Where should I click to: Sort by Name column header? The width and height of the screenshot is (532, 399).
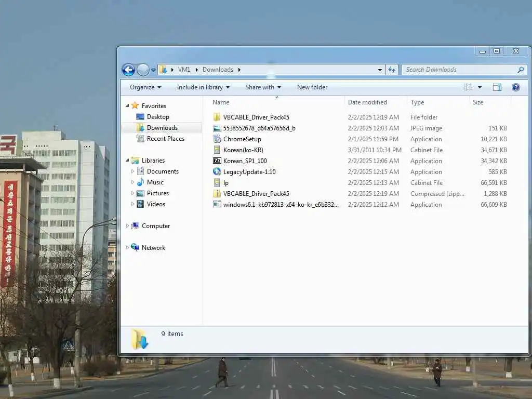[x=220, y=102]
